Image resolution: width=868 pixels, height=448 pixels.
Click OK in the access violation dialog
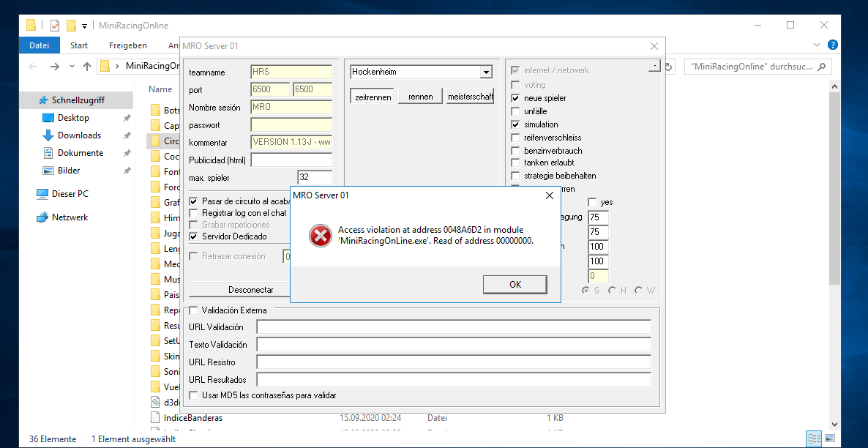[x=515, y=285]
